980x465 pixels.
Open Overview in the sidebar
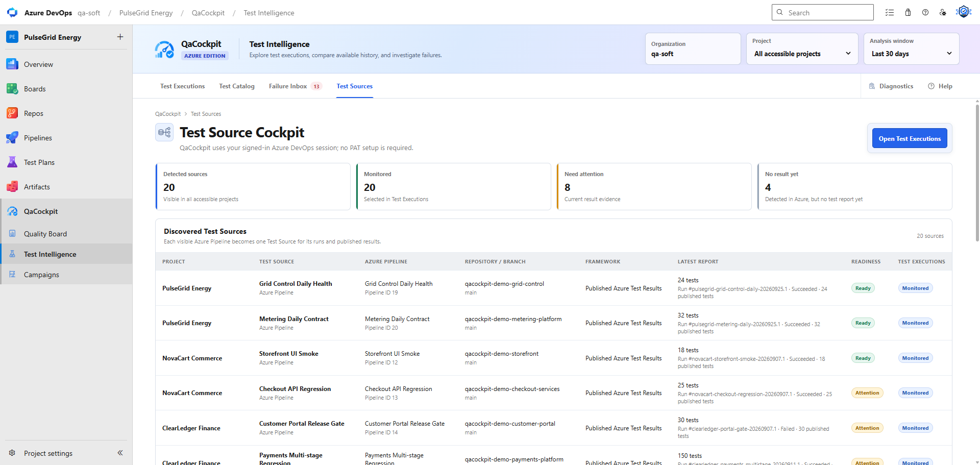coord(38,64)
